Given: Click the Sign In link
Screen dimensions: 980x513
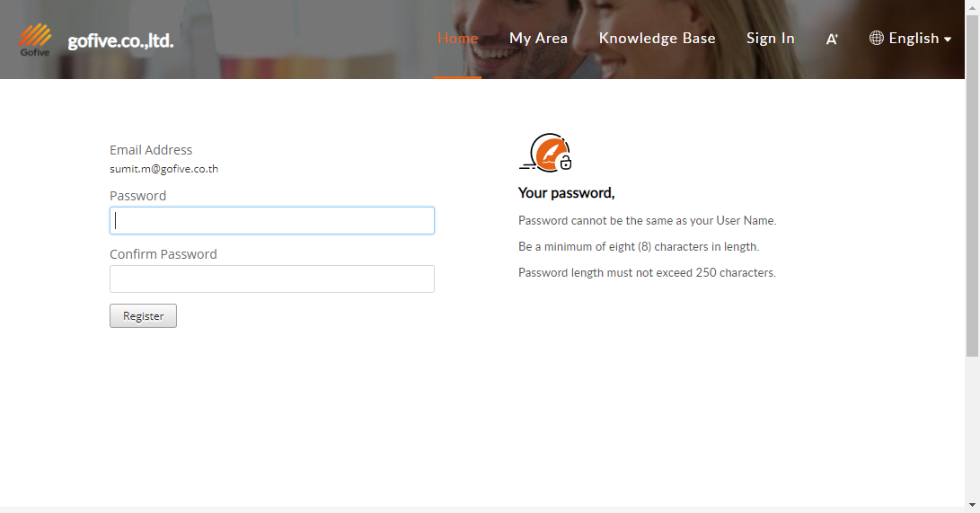Looking at the screenshot, I should pyautogui.click(x=770, y=38).
